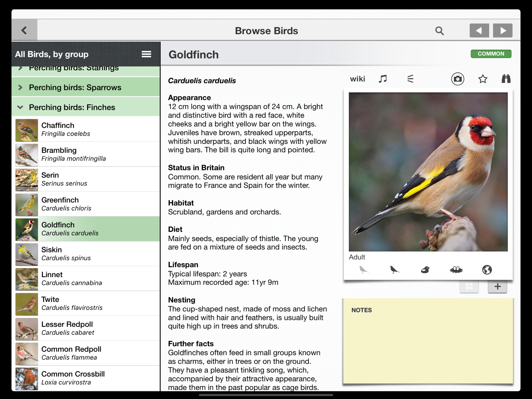Click the Carduelis carduelis scientific name heading

point(202,81)
